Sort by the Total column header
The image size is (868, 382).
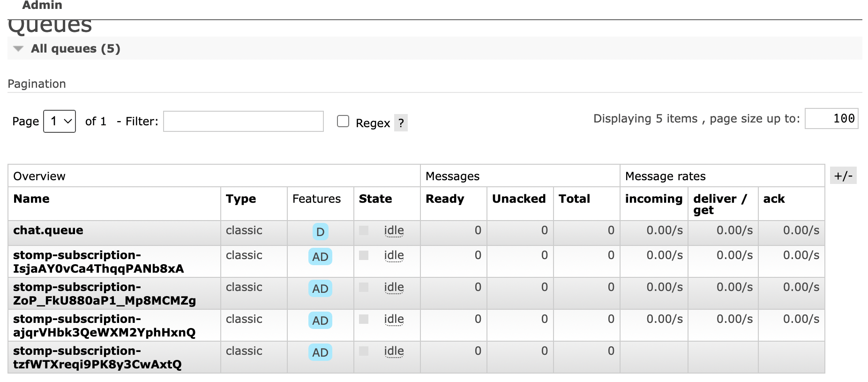[x=574, y=199]
